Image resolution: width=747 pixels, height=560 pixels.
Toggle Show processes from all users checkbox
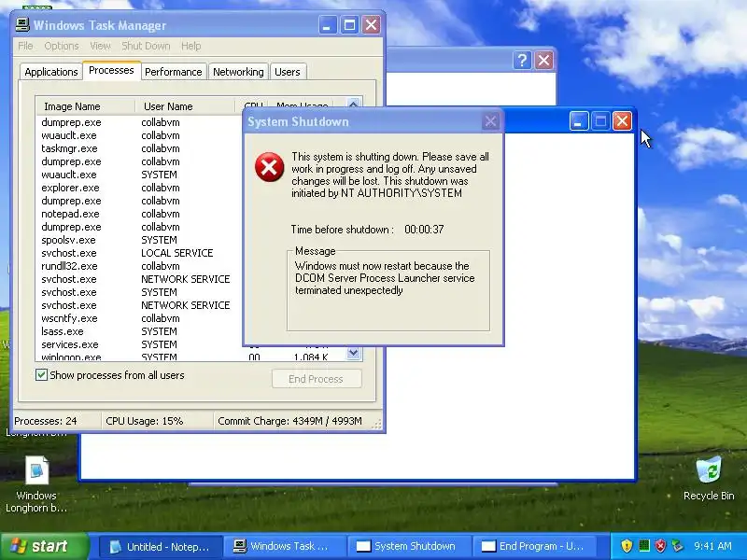pos(41,375)
